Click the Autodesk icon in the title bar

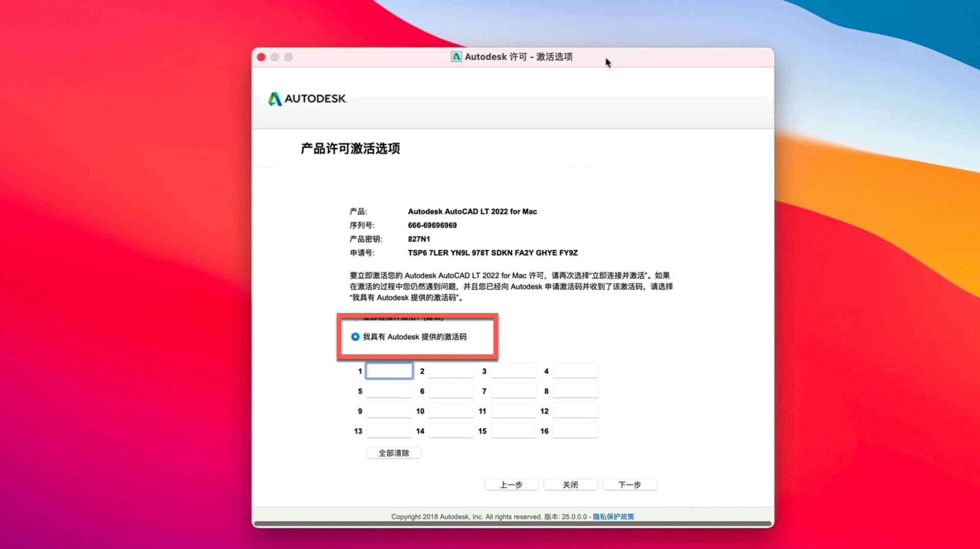point(456,57)
